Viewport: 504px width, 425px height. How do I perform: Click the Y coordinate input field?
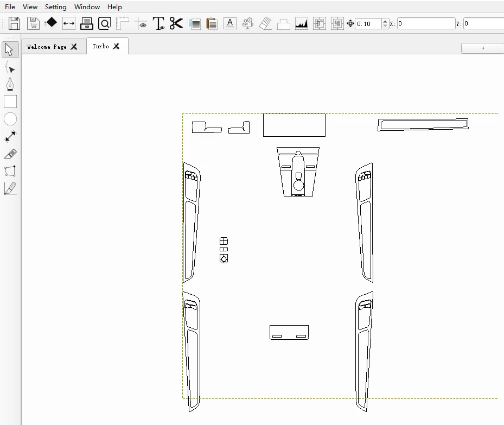click(x=483, y=24)
